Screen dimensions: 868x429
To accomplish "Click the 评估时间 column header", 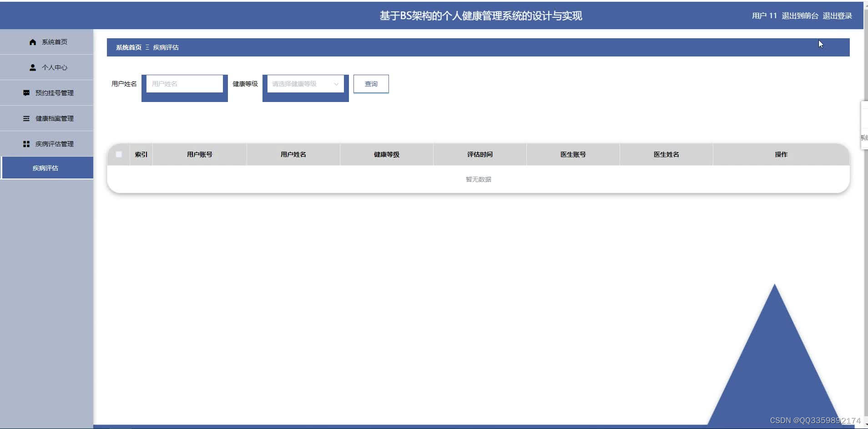I will tap(480, 154).
